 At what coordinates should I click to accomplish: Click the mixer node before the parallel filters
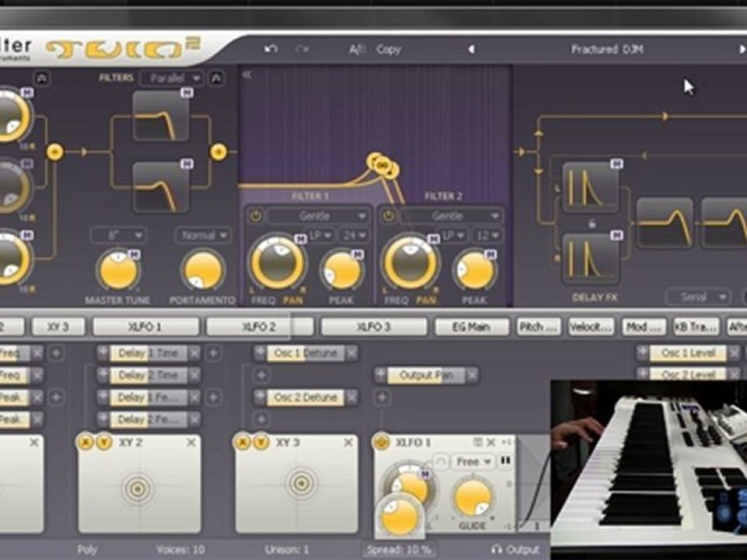(54, 152)
